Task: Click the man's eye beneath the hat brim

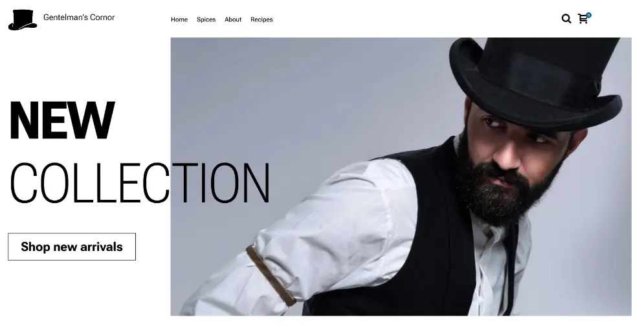Action: 489,122
